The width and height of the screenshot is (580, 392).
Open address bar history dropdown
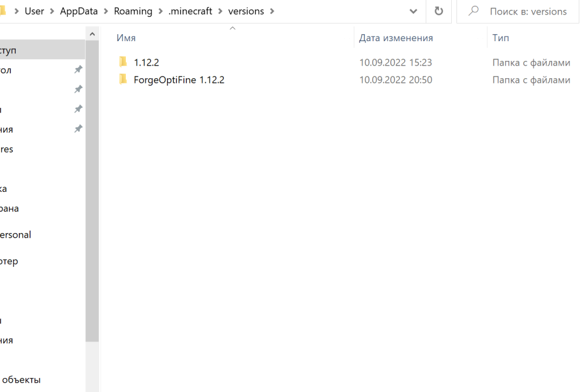click(414, 12)
